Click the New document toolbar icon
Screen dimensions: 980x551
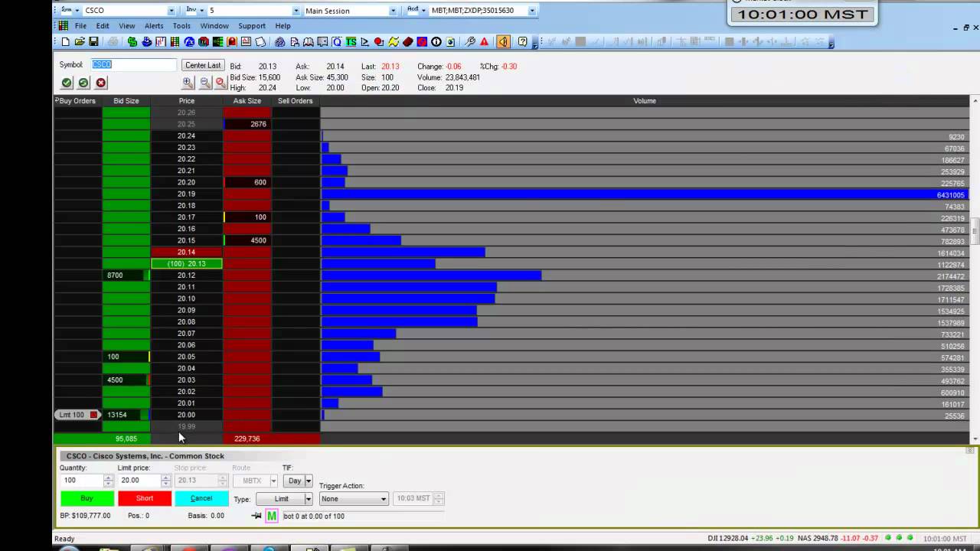[x=65, y=42]
